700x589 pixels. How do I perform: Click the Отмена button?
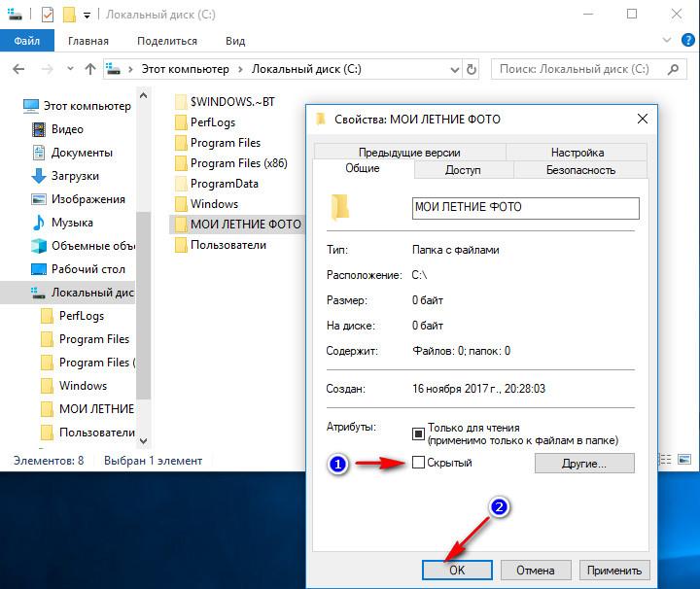(x=536, y=571)
